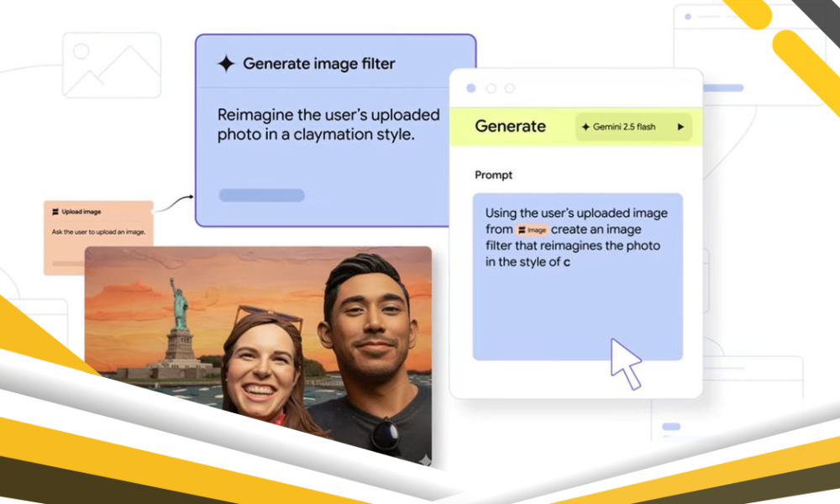The image size is (840, 504).
Task: Click the Prompt label above the text box
Action: pyautogui.click(x=493, y=175)
